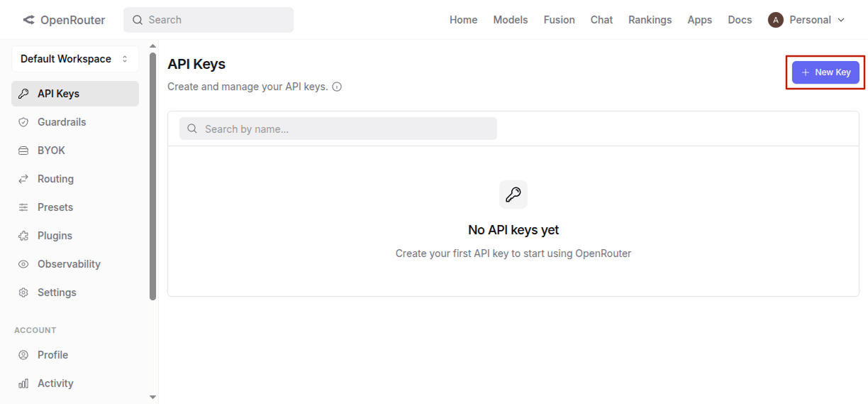Focus the top Search field
This screenshot has width=868, height=404.
[x=208, y=20]
